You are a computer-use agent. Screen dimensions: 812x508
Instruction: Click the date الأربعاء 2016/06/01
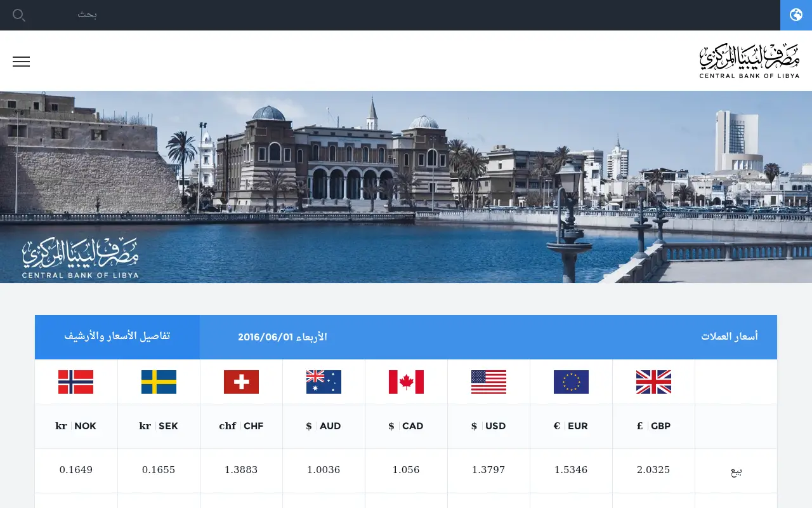pos(282,337)
